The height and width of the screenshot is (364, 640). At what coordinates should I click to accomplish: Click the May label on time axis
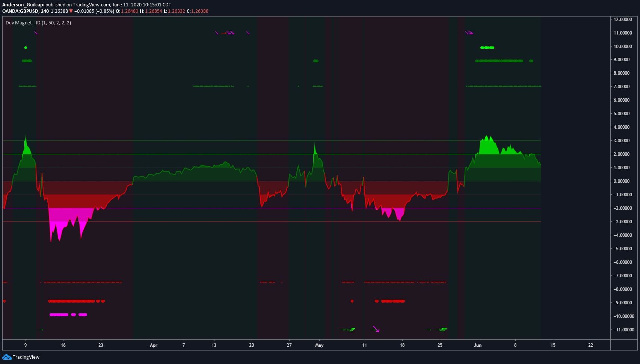click(319, 345)
